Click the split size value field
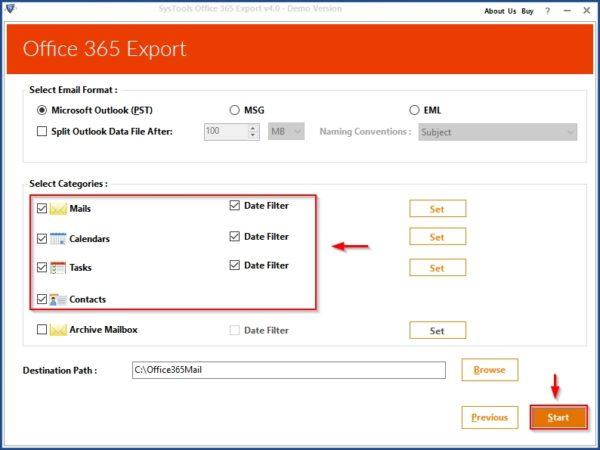Image resolution: width=600 pixels, height=450 pixels. tap(227, 132)
